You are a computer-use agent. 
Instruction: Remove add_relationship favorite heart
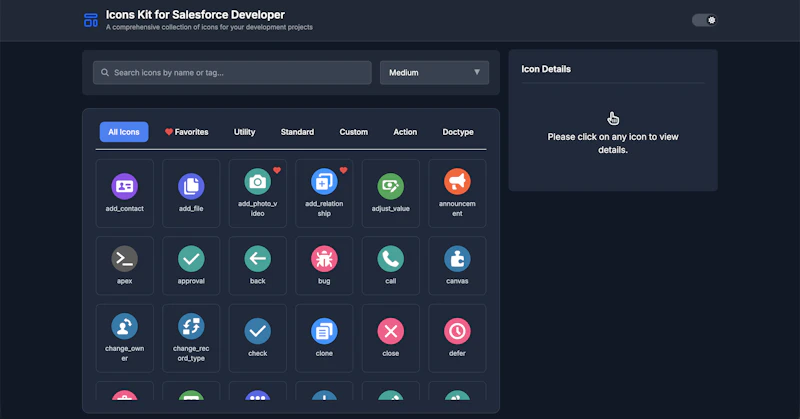[x=343, y=170]
